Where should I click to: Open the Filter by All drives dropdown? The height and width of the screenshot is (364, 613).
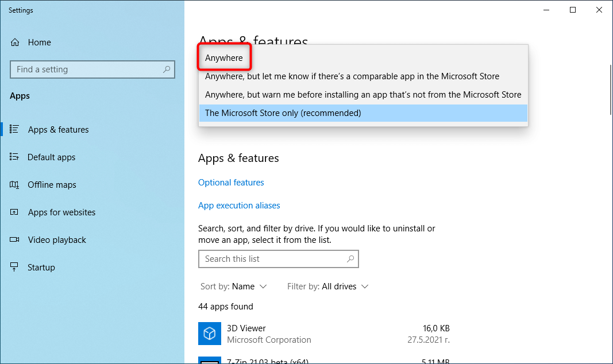pyautogui.click(x=328, y=286)
